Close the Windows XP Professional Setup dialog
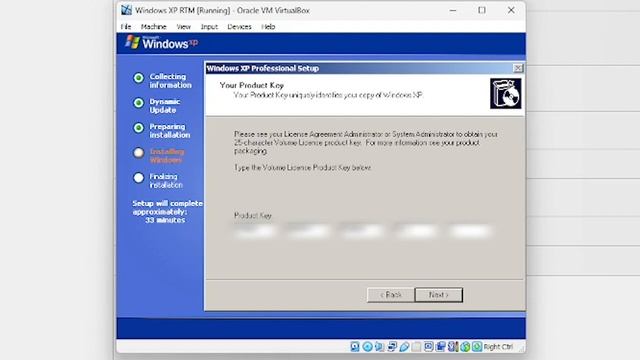This screenshot has width=640, height=360. point(518,68)
